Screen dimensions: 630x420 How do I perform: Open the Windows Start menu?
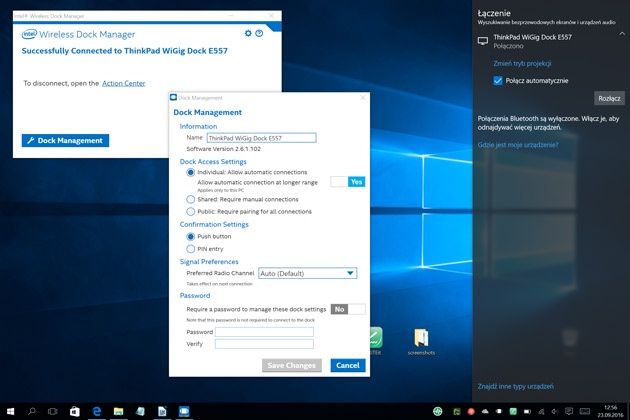(11, 411)
